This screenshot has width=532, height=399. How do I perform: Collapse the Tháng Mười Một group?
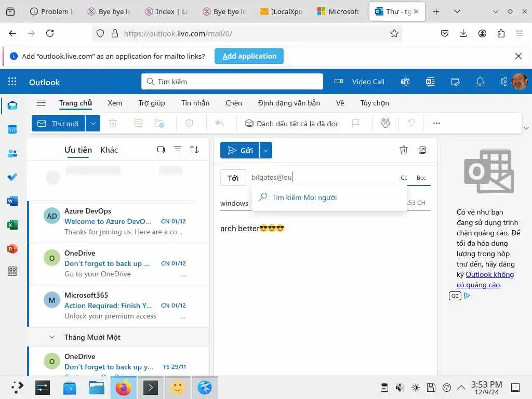(x=52, y=337)
